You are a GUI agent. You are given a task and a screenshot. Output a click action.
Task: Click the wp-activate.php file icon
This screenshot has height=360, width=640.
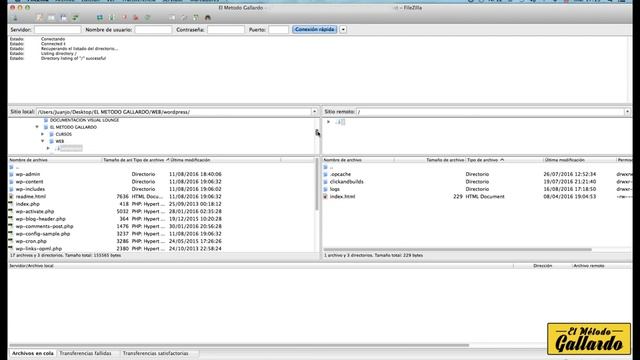[11, 211]
